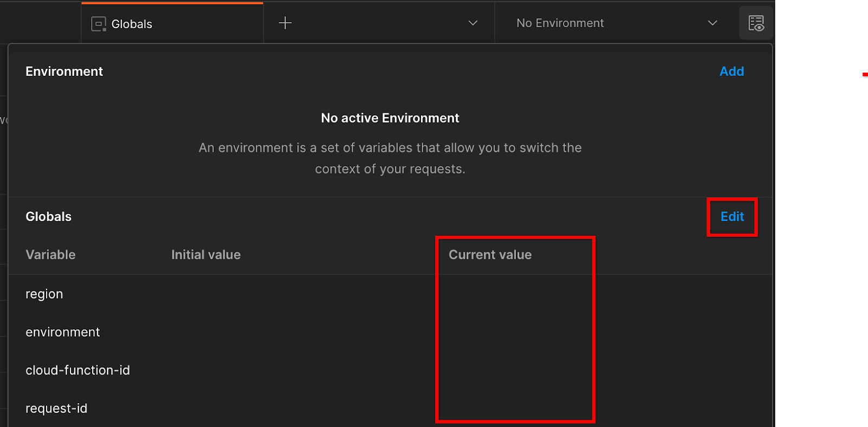The image size is (868, 427).
Task: Click the Current value column header
Action: (490, 255)
